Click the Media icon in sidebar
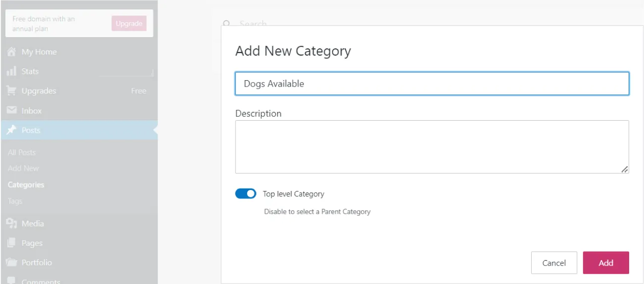 [x=11, y=224]
